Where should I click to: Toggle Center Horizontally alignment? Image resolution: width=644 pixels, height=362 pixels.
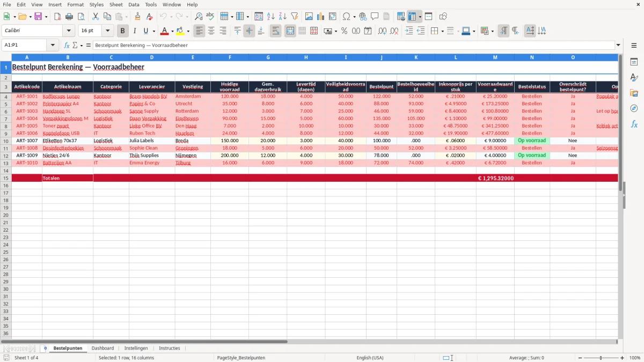[211, 31]
